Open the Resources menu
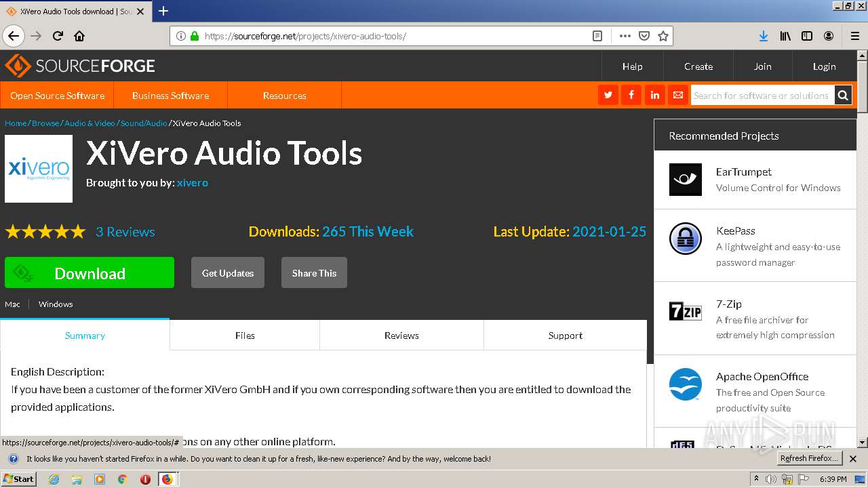Image resolution: width=868 pixels, height=488 pixels. tap(284, 96)
